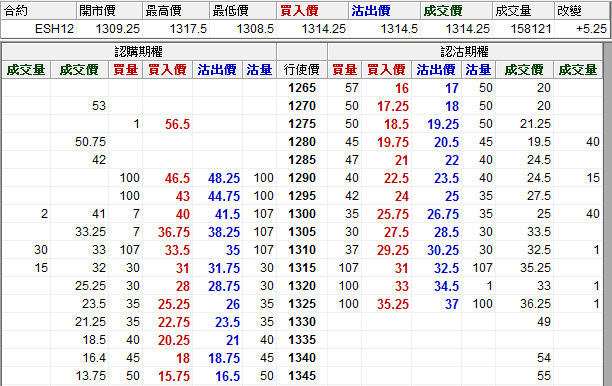Click the 沽出價 header in the contract row

[371, 11]
